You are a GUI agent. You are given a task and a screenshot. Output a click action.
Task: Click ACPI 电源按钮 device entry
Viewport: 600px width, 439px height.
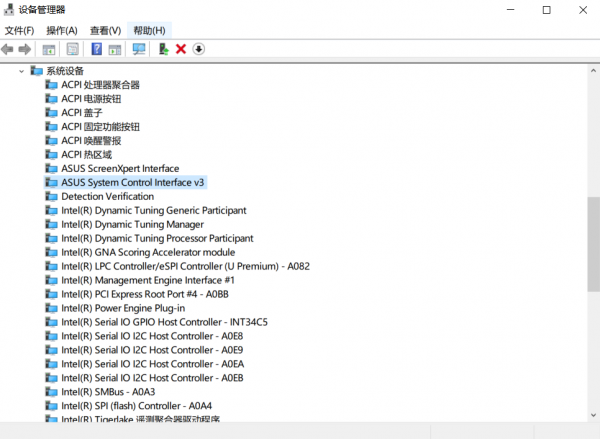click(91, 99)
